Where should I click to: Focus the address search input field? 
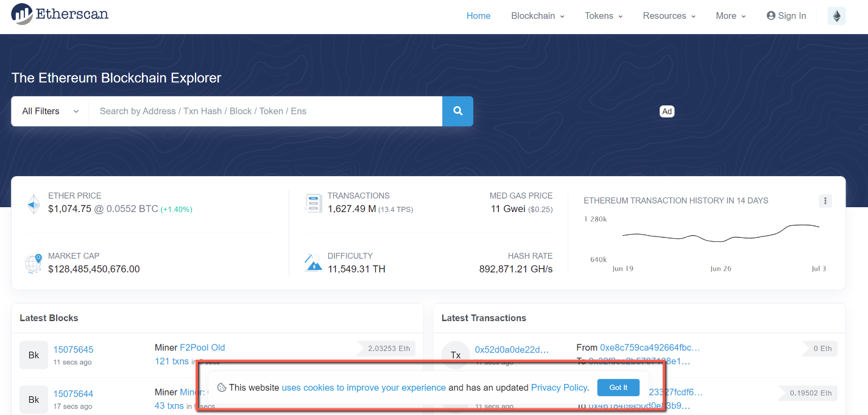tap(265, 112)
